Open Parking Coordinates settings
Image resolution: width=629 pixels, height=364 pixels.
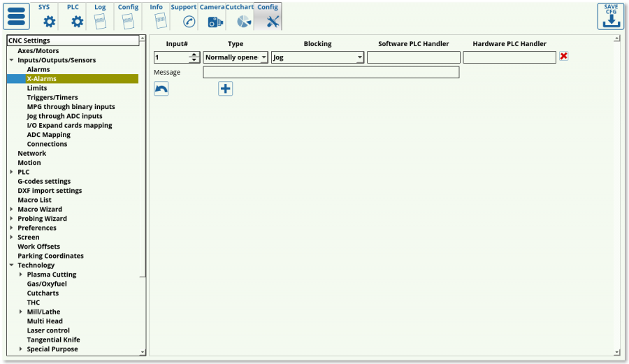[x=50, y=256]
